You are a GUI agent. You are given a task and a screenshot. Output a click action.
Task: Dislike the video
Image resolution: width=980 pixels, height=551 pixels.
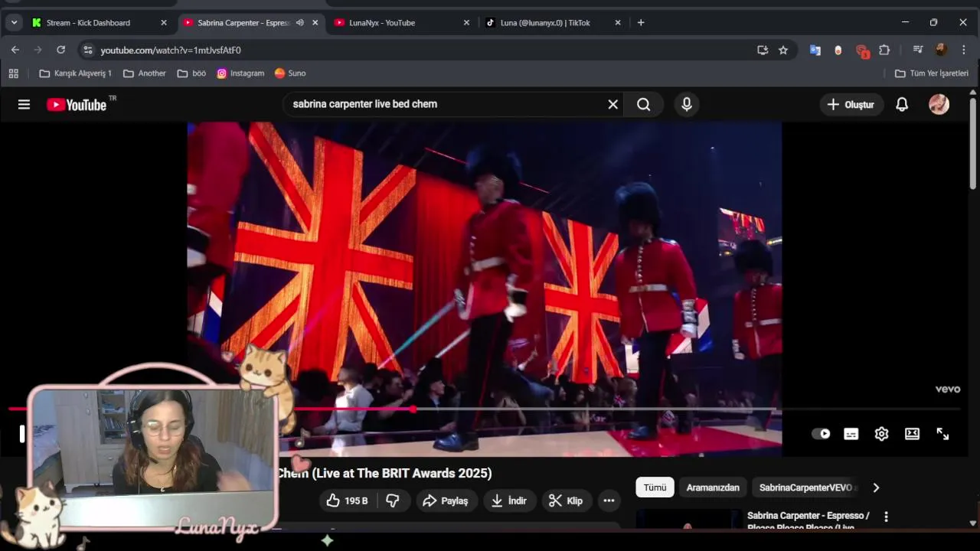pos(393,500)
